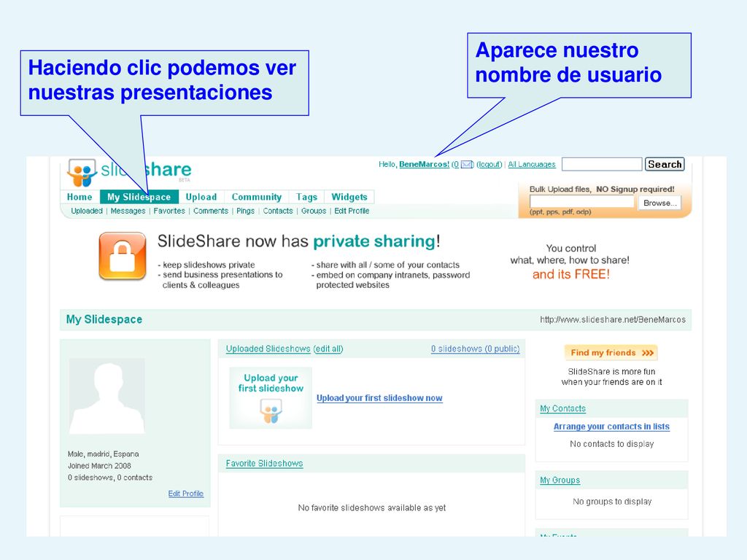The image size is (747, 560).
Task: Click 'No groups to display' text
Action: [x=612, y=502]
